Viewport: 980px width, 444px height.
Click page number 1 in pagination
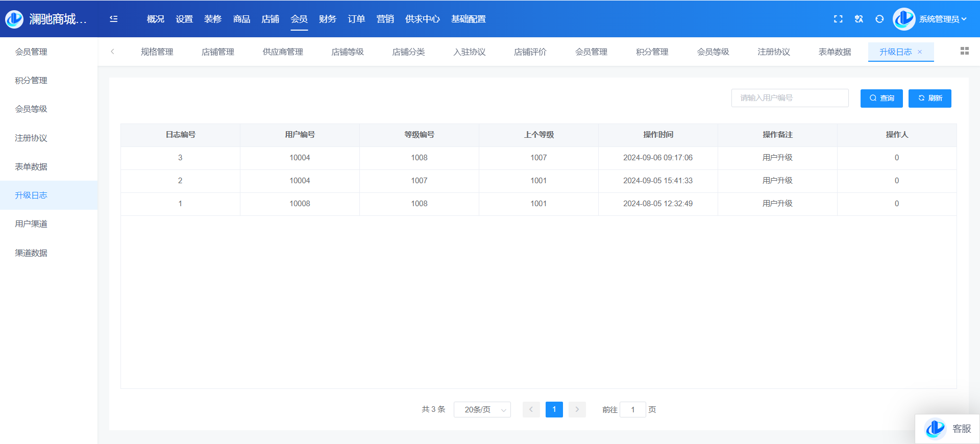pos(554,410)
